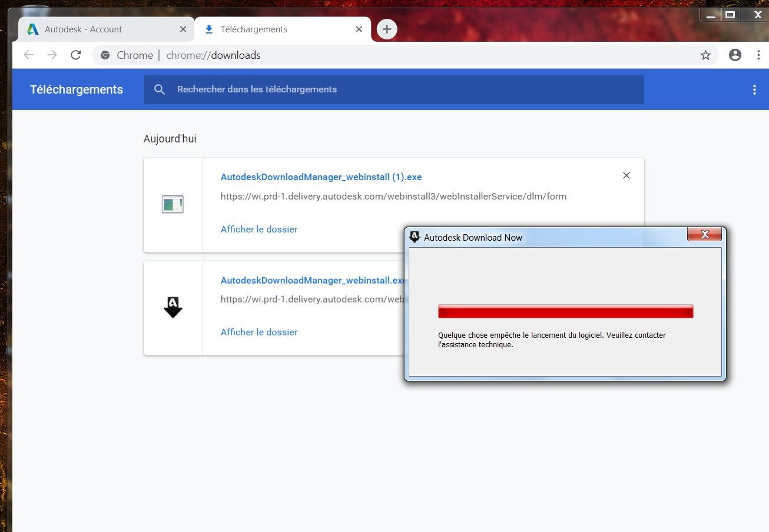The image size is (769, 532).
Task: Click the Chrome site info chip
Action: pyautogui.click(x=127, y=55)
